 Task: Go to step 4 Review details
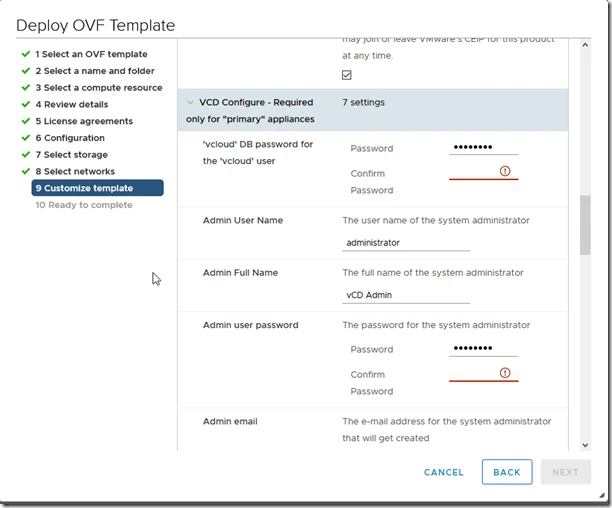coord(72,105)
